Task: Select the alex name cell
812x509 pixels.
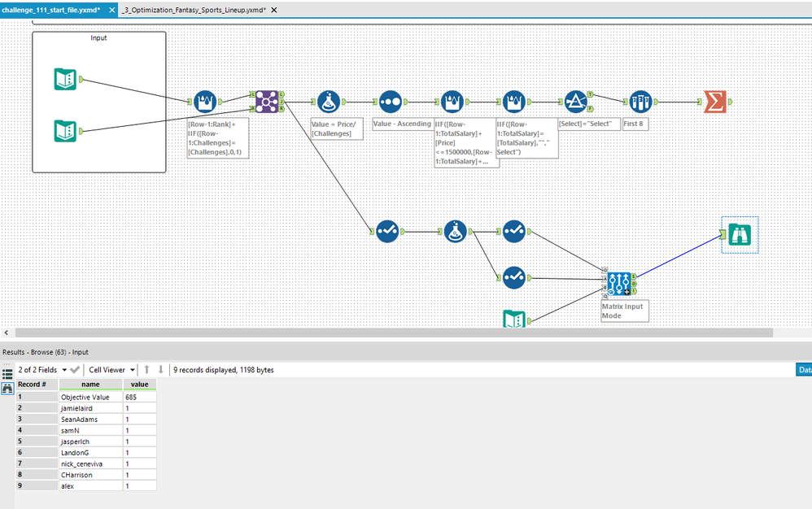Action: (90, 485)
